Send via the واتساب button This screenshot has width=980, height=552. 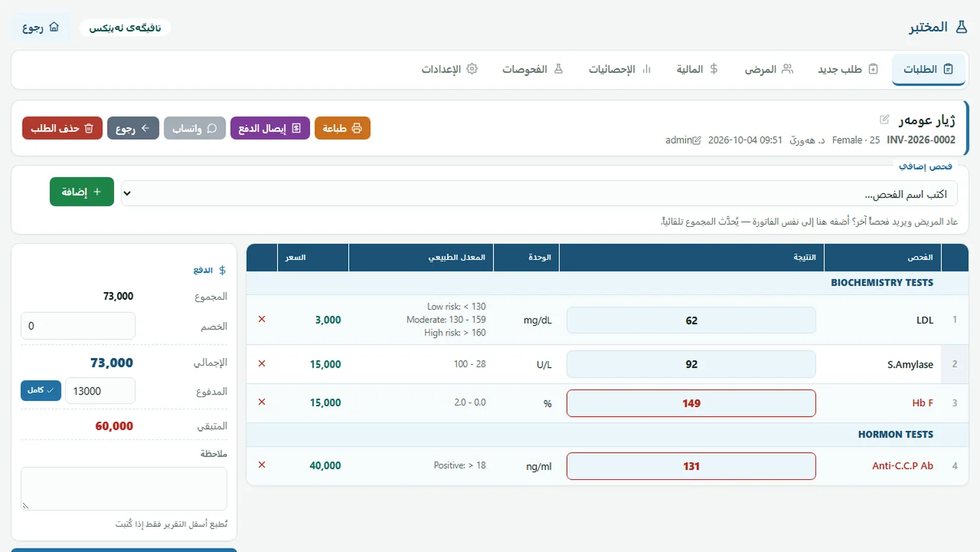click(195, 128)
